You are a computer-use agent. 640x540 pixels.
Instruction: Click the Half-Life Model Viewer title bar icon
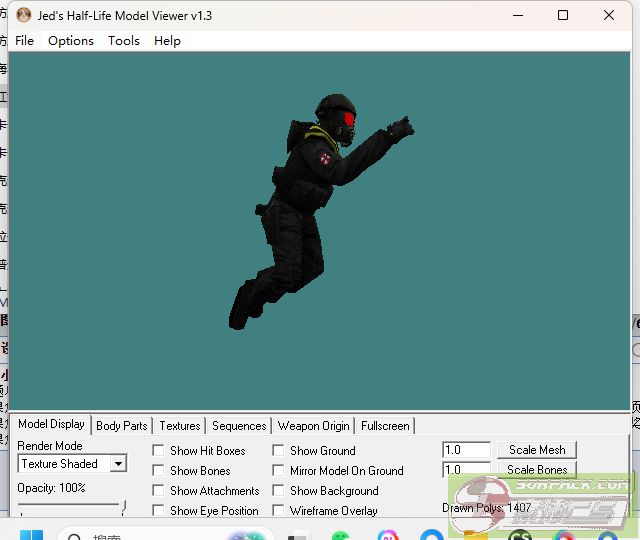pyautogui.click(x=22, y=16)
